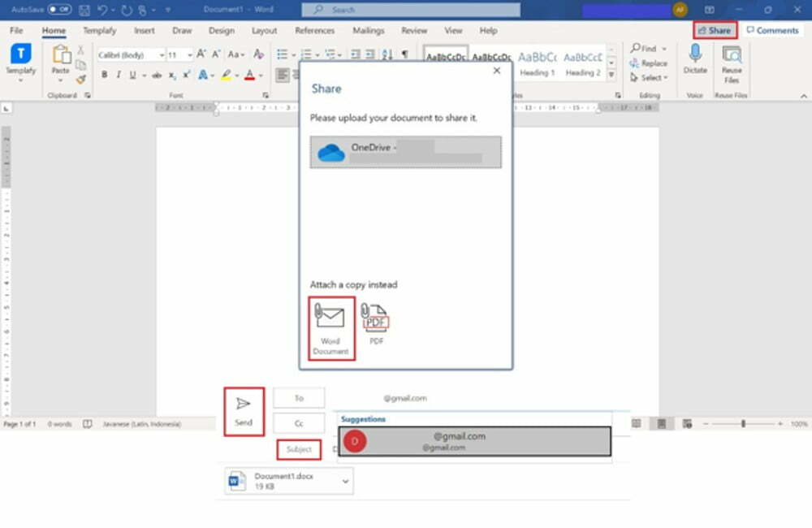Screen dimensions: 812x528
Task: Switch to the Insert ribbon tab
Action: coord(145,30)
